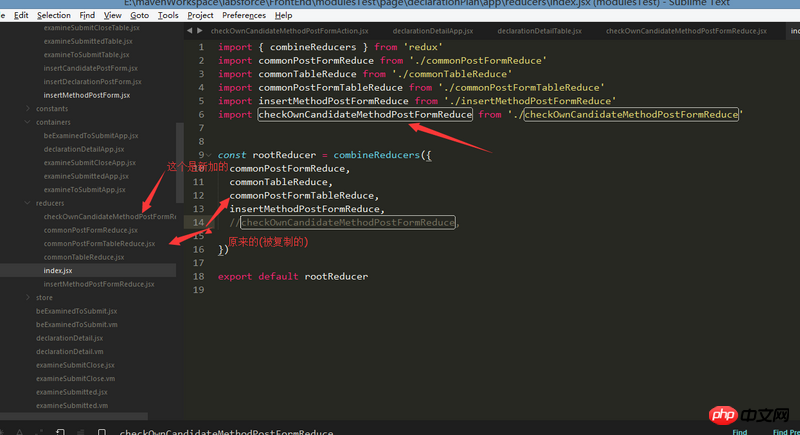Click the sidebar vertical scrollbar thumb
Viewport: 800px width, 435px height.
[180, 163]
